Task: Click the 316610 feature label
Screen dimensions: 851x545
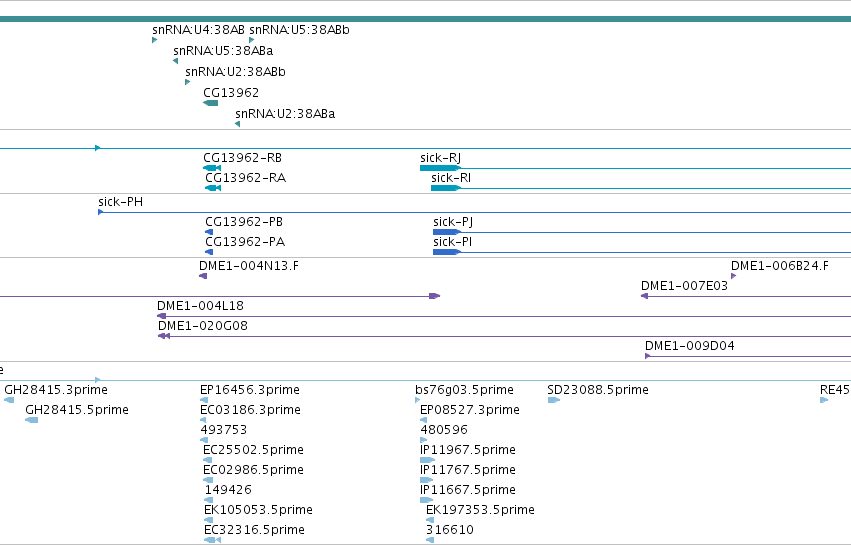Action: 449,530
